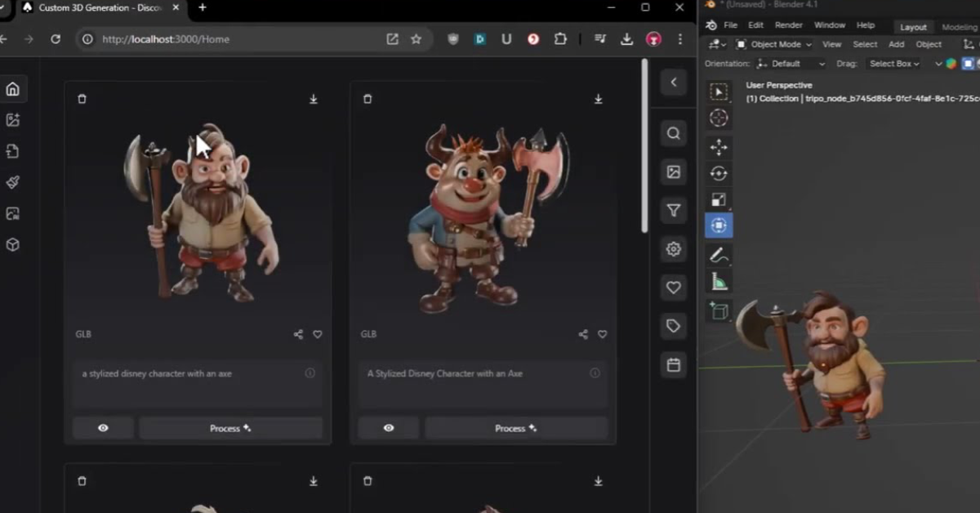Select the Home icon in the left sidebar

pyautogui.click(x=13, y=88)
